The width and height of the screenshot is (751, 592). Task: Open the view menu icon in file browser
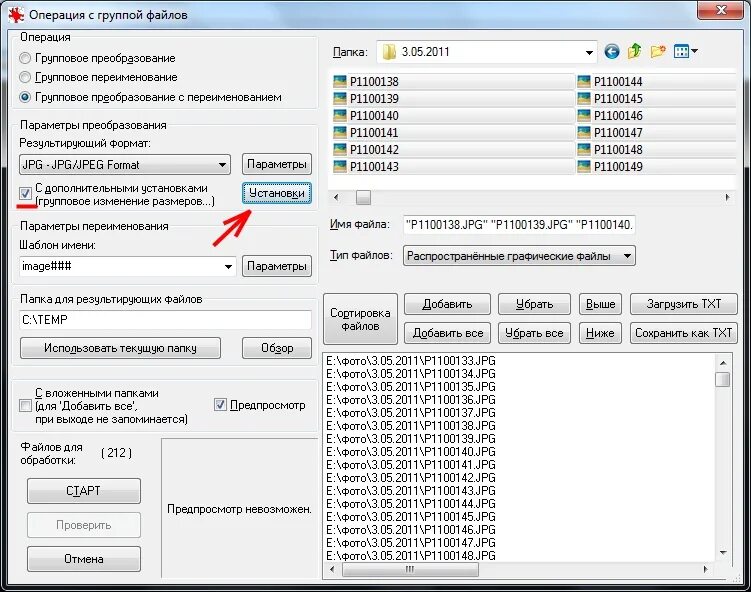pos(685,51)
